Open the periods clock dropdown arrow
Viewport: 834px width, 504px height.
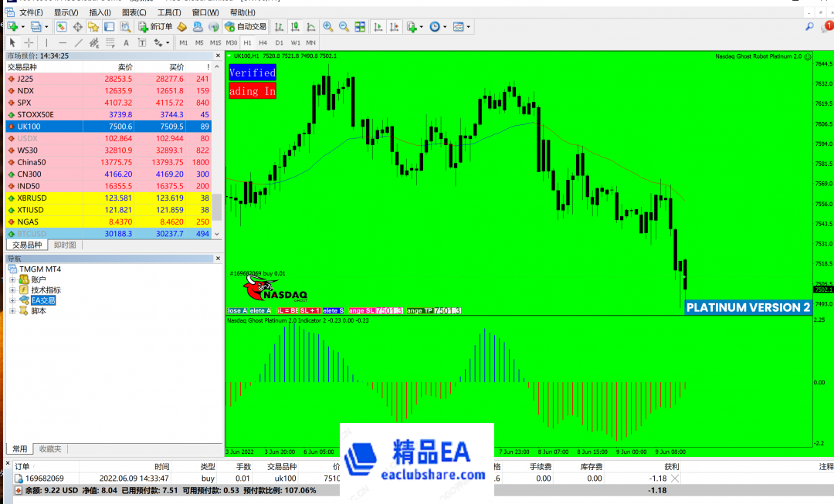445,26
